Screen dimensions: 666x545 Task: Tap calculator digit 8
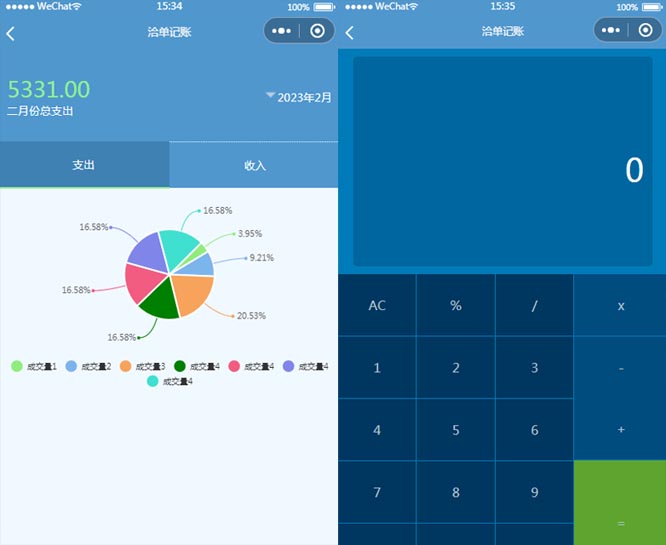click(x=456, y=492)
